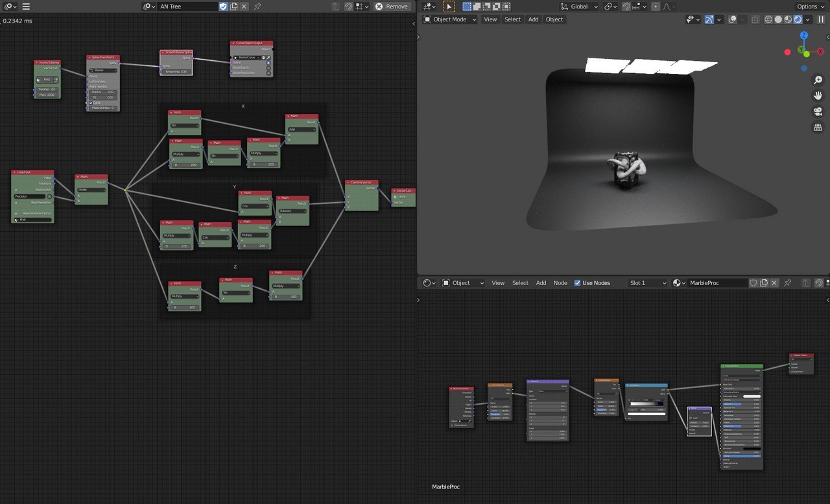Open the Global transform orientation dropdown
The image size is (830, 504).
coord(579,6)
